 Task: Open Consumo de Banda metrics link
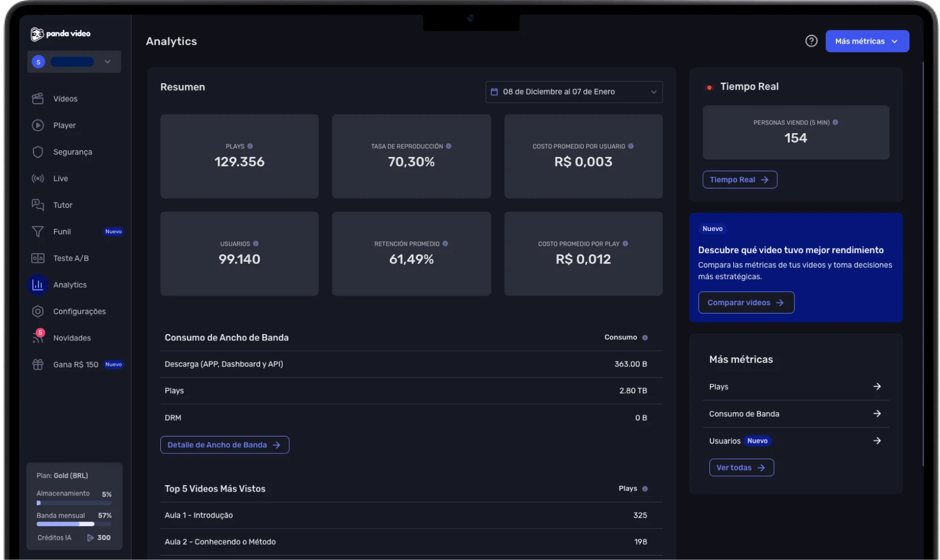(x=796, y=414)
